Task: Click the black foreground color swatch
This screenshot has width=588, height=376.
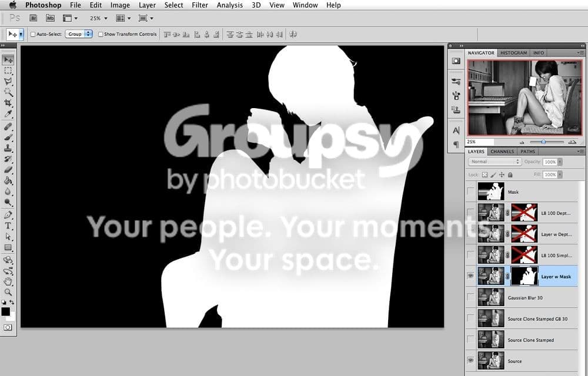Action: click(x=6, y=311)
